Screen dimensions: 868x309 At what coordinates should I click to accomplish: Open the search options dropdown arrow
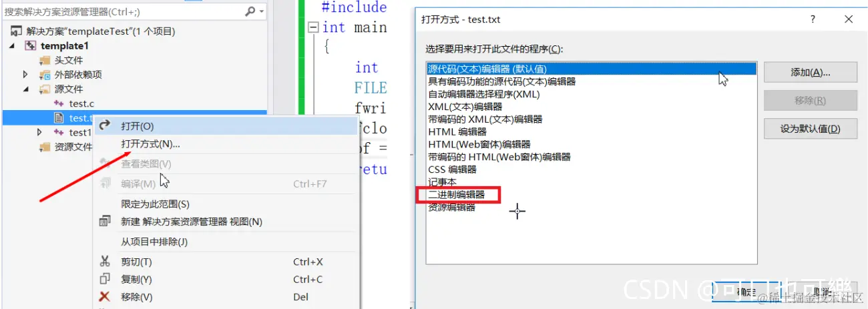tap(261, 12)
